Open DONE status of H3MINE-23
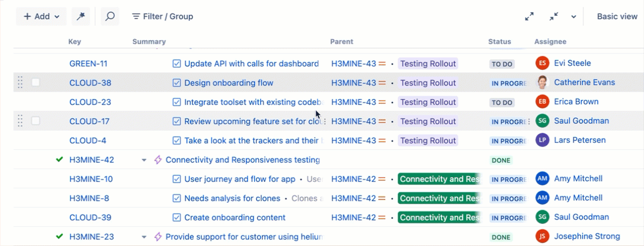Image resolution: width=644 pixels, height=246 pixels. tap(501, 237)
